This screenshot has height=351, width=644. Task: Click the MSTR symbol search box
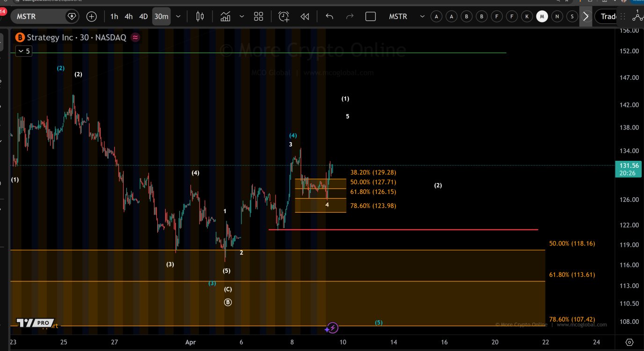pos(40,17)
